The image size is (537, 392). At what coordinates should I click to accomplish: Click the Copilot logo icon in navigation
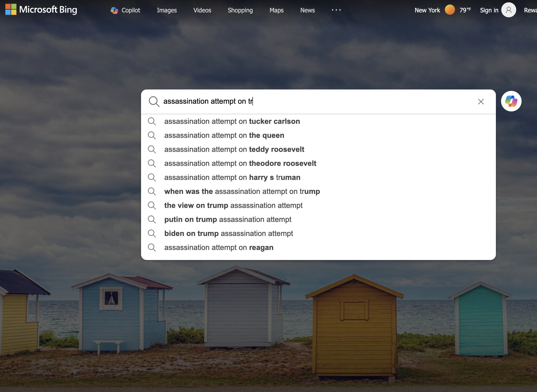click(114, 11)
